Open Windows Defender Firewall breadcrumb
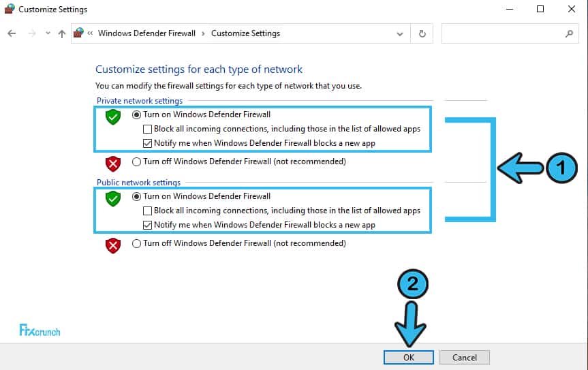Image resolution: width=588 pixels, height=370 pixels. pos(146,33)
